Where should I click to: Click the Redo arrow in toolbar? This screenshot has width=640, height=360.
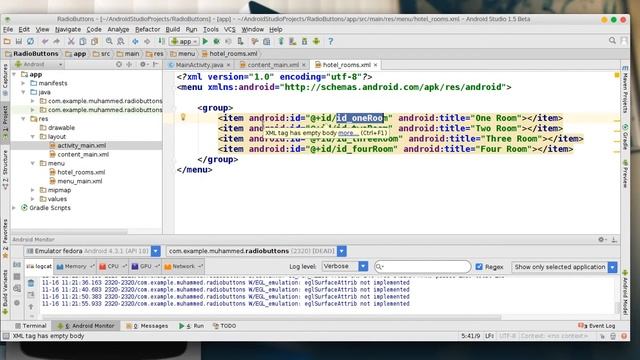(56, 41)
